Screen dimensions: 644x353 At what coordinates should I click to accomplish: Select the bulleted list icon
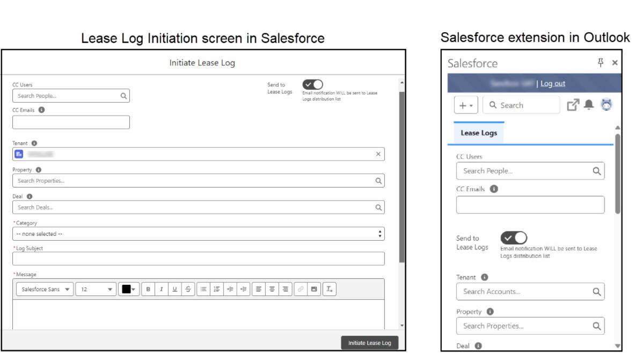point(202,289)
